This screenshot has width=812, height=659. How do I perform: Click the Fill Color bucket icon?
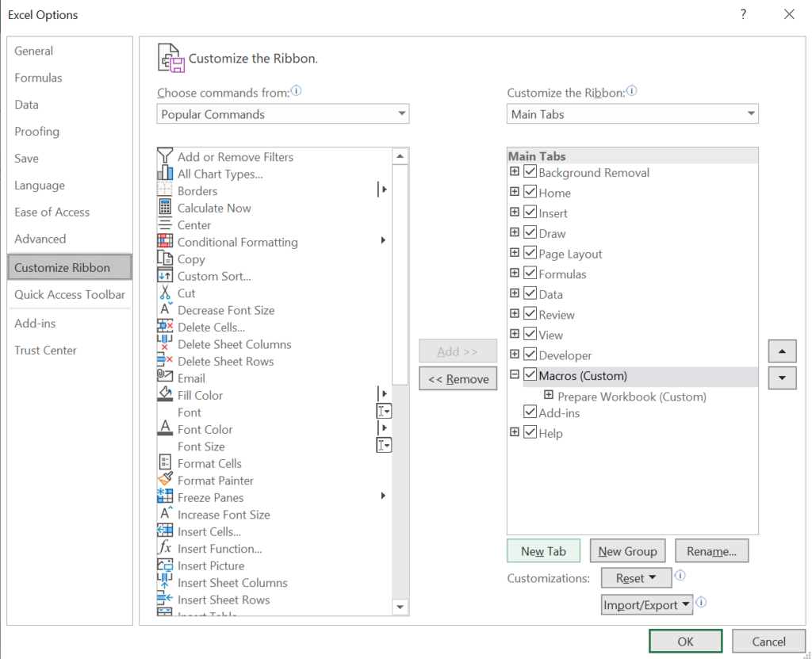(x=165, y=395)
